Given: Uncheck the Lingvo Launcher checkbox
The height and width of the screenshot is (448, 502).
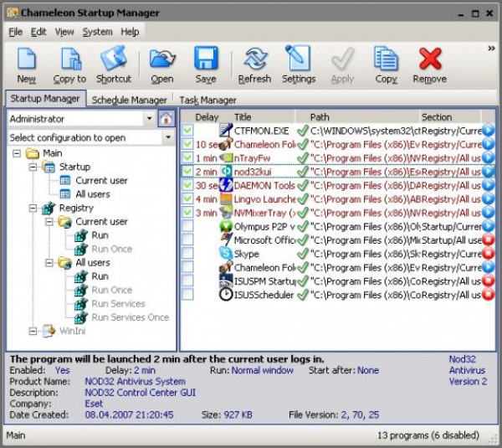Looking at the screenshot, I should [x=187, y=199].
